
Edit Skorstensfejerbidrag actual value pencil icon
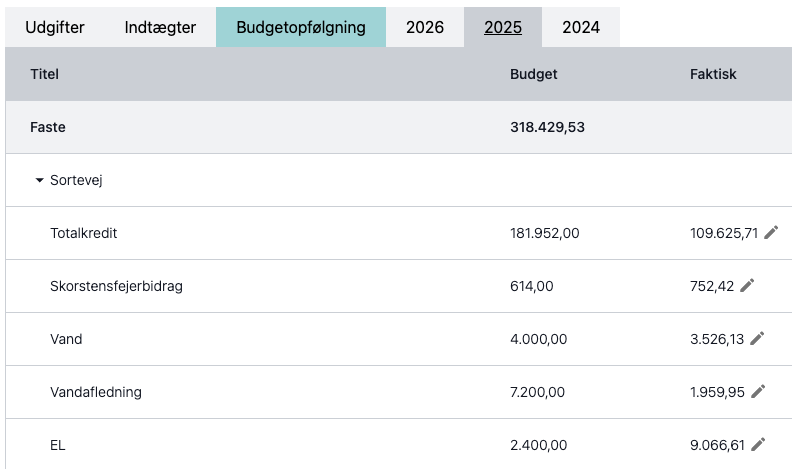pos(747,286)
